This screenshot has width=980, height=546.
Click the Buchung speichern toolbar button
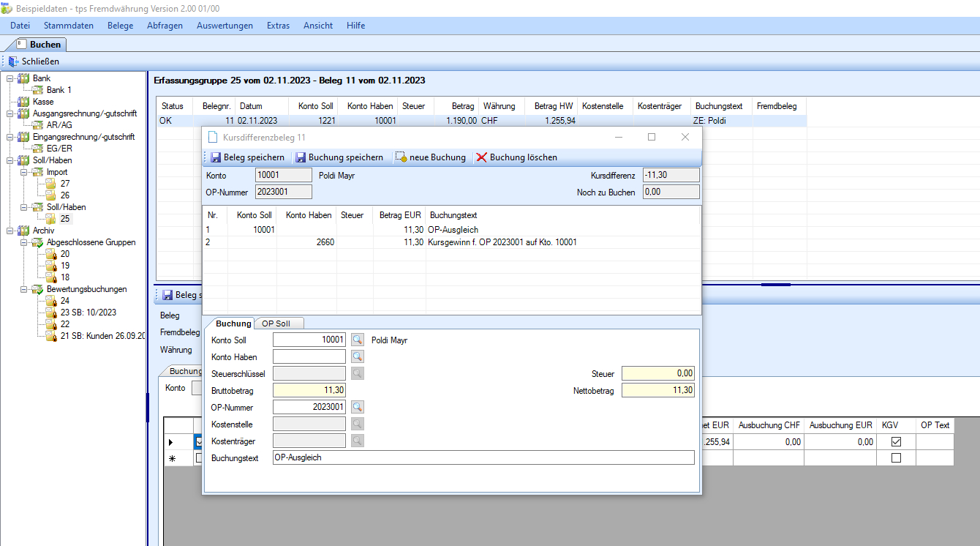coord(339,157)
